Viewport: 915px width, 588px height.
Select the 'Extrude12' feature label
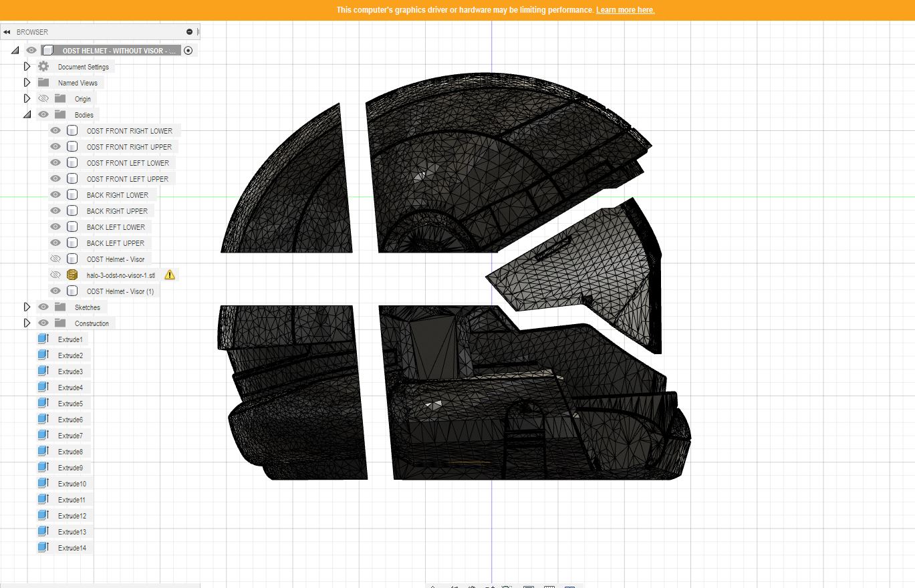[x=72, y=516]
